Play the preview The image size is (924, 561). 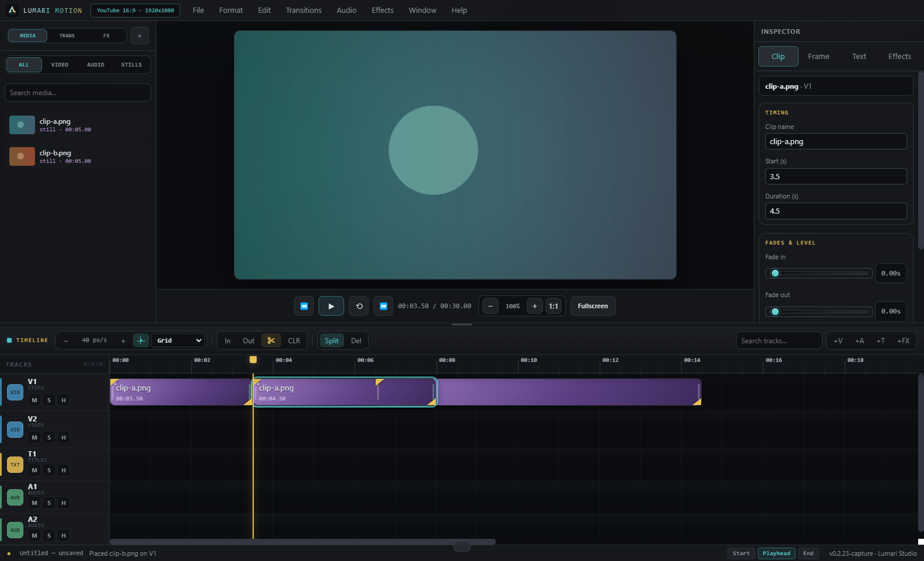pos(331,306)
